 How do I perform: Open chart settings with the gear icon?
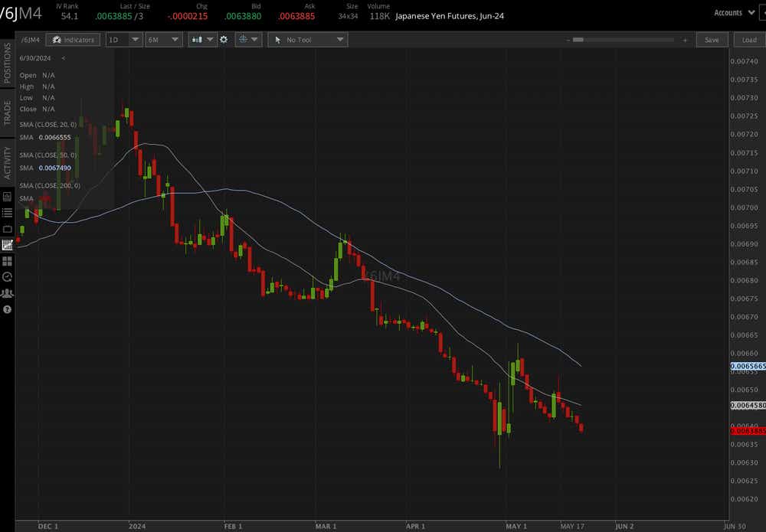click(x=224, y=39)
